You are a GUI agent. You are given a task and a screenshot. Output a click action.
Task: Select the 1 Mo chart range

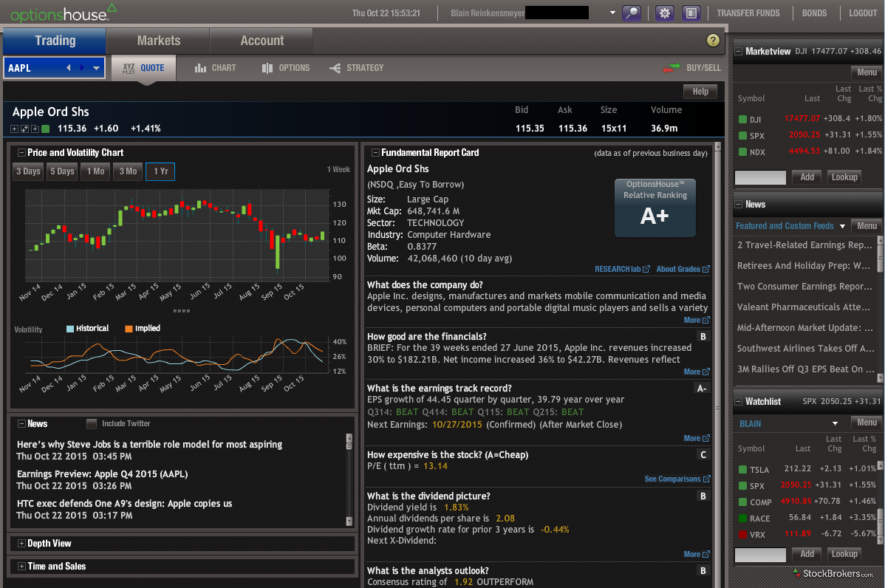(x=95, y=171)
